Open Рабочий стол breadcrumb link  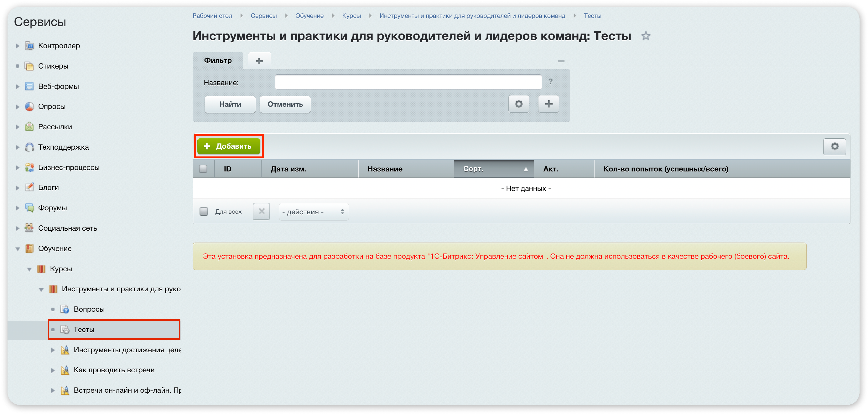pyautogui.click(x=212, y=15)
